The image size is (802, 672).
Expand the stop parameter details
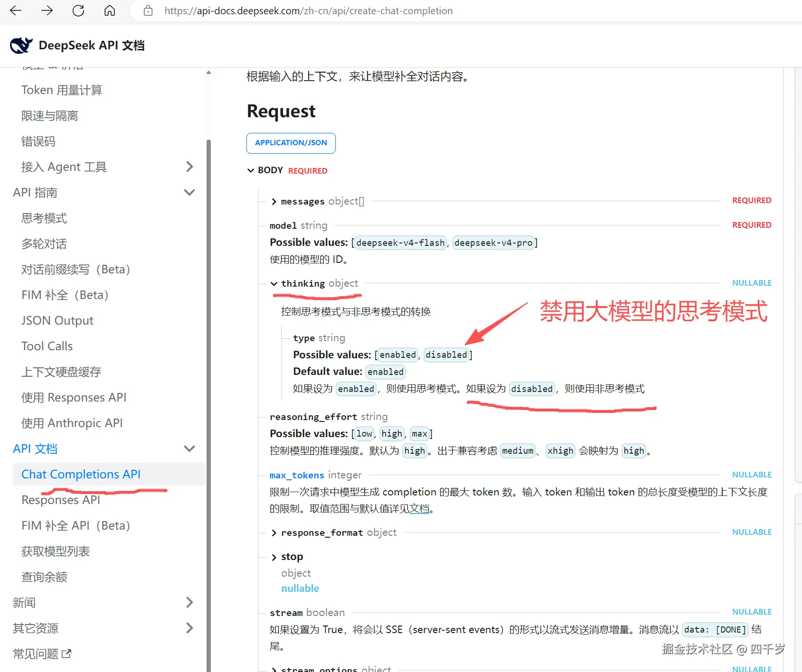[x=274, y=557]
